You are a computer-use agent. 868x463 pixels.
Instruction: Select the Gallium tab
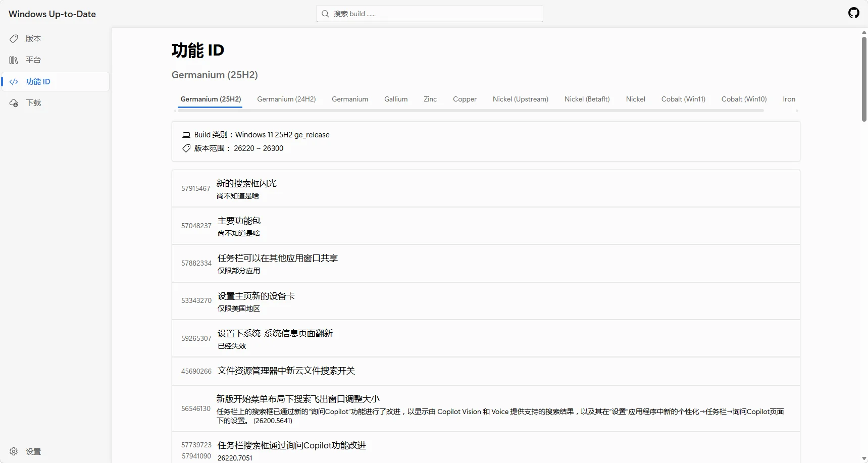click(396, 99)
